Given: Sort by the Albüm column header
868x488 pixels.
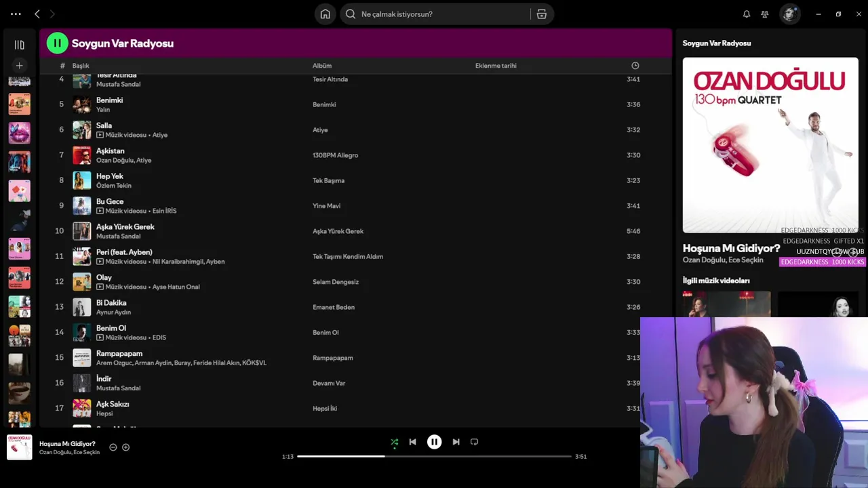Looking at the screenshot, I should [x=322, y=66].
